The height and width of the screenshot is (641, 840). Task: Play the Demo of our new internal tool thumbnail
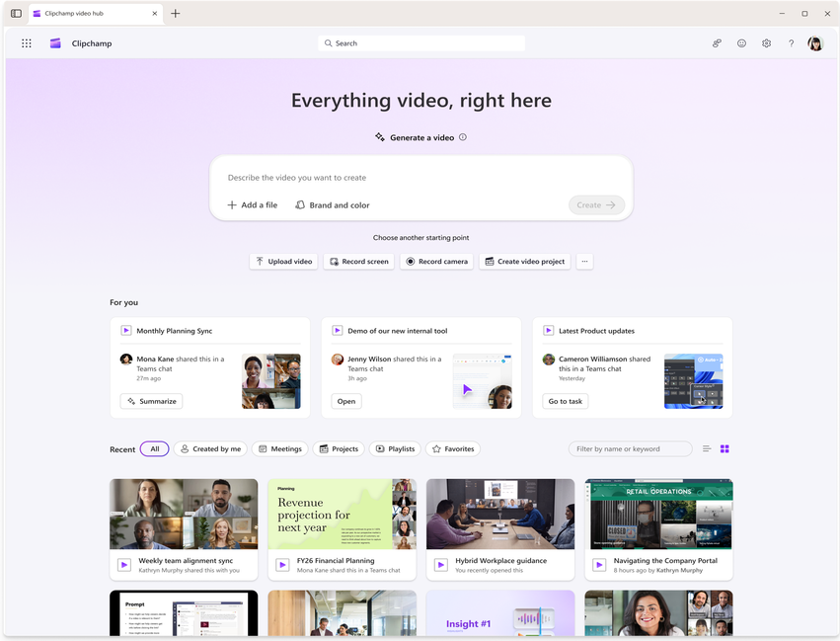(482, 381)
